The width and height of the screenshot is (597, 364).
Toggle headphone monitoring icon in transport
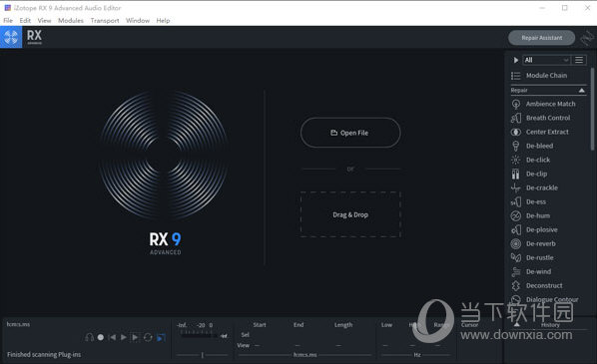90,337
